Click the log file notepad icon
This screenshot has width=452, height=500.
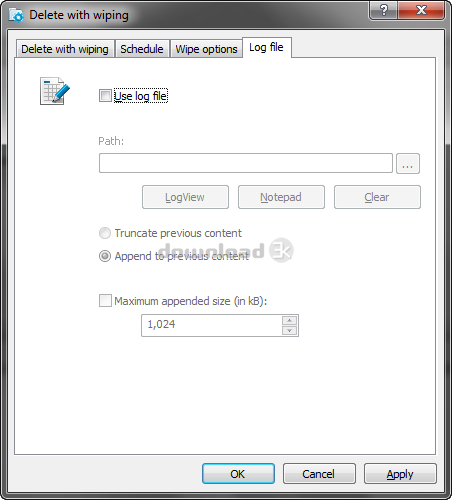pos(55,91)
